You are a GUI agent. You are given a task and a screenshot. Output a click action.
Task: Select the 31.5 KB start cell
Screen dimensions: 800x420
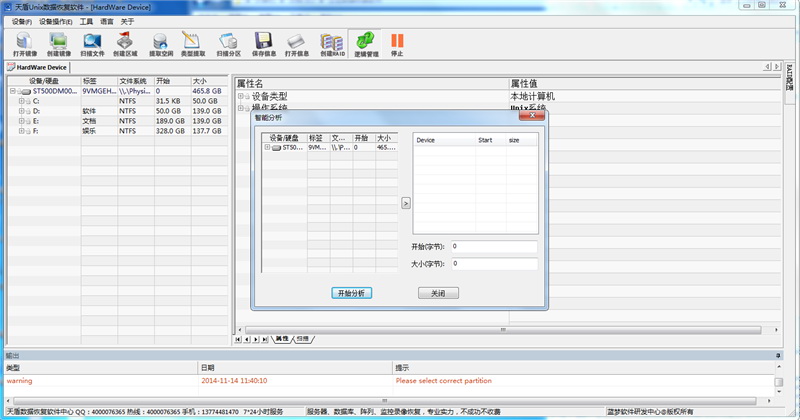click(x=172, y=101)
